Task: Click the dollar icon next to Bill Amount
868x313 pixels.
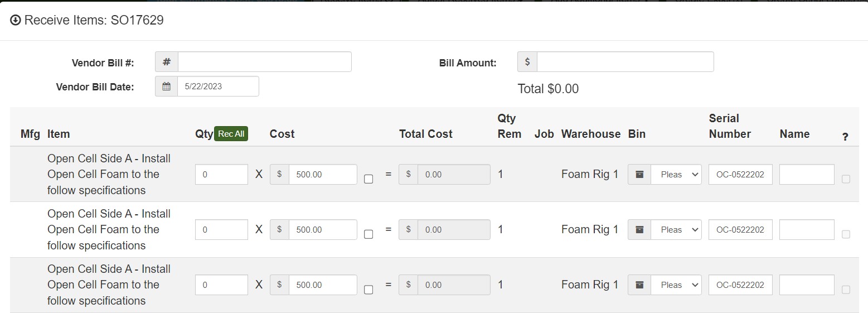Action: [527, 62]
